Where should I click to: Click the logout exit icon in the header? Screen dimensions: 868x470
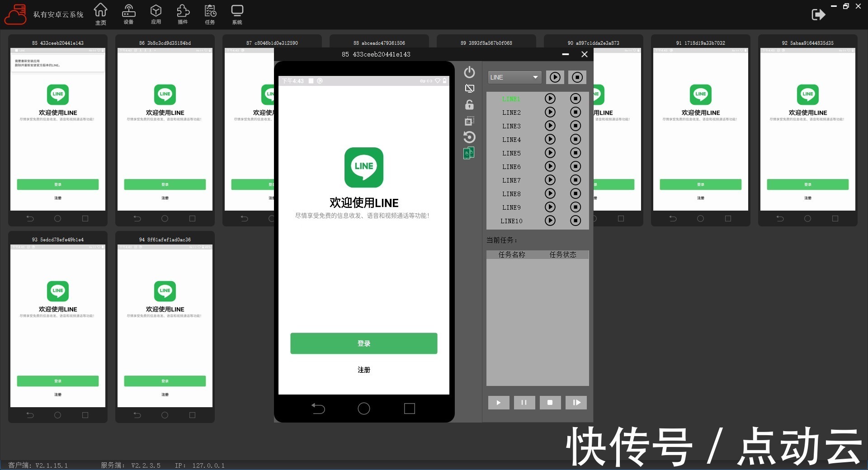818,14
